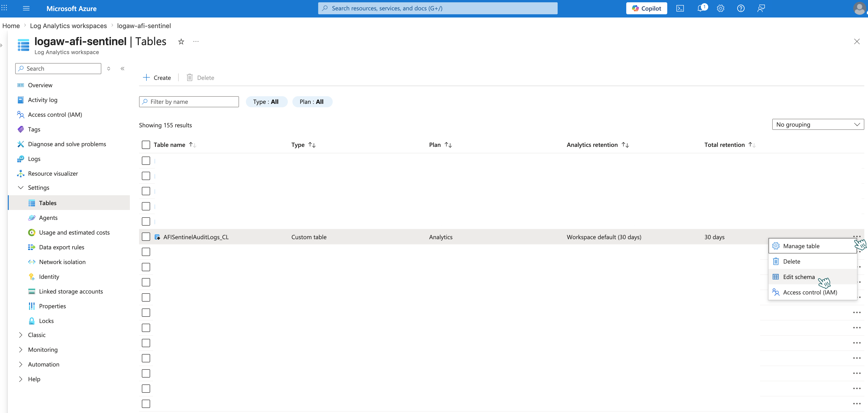Open row actions ellipsis for AFISentinelAuditLogs_CL
This screenshot has height=413, width=868.
click(856, 236)
